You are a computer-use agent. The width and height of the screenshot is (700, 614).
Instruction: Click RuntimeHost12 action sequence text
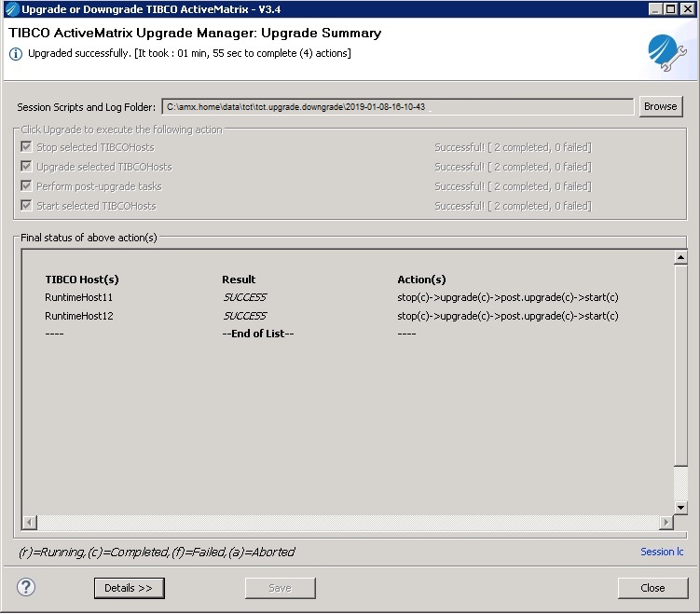pos(508,316)
